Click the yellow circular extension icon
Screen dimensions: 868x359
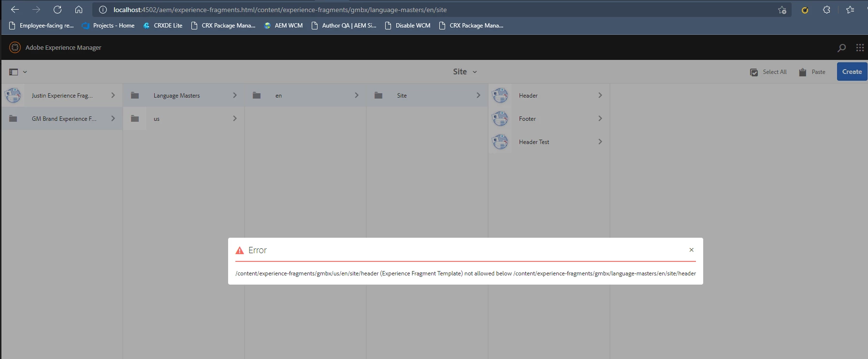(805, 10)
